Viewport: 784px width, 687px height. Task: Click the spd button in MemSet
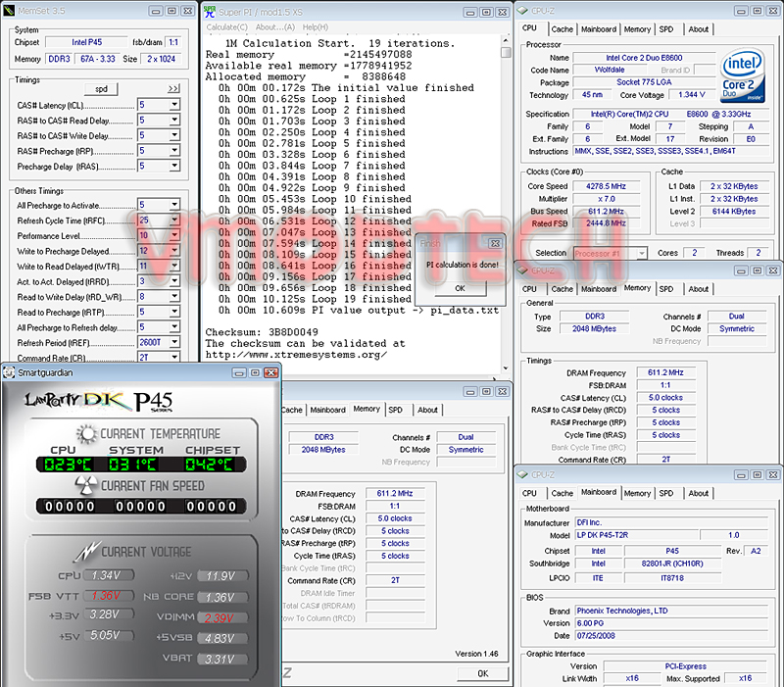tap(101, 89)
